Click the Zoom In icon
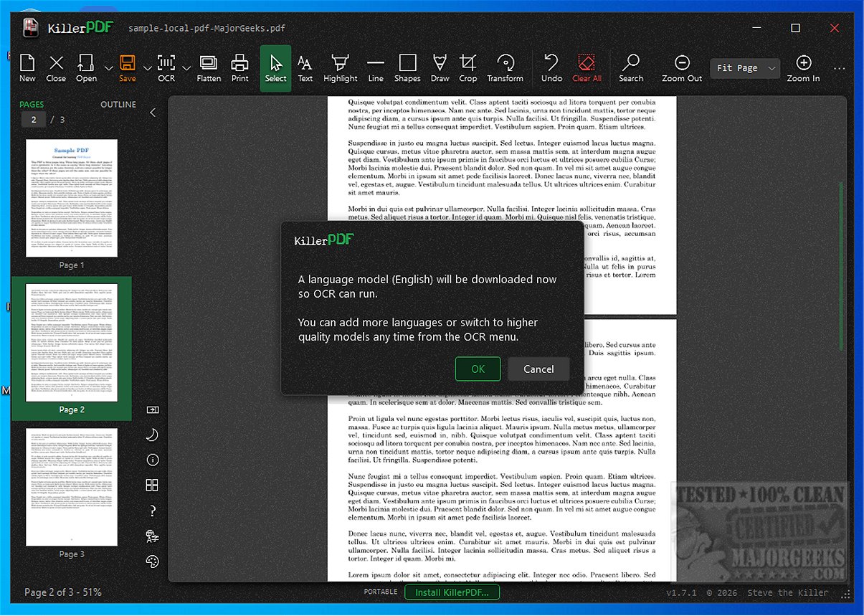This screenshot has height=616, width=864. coord(804,68)
